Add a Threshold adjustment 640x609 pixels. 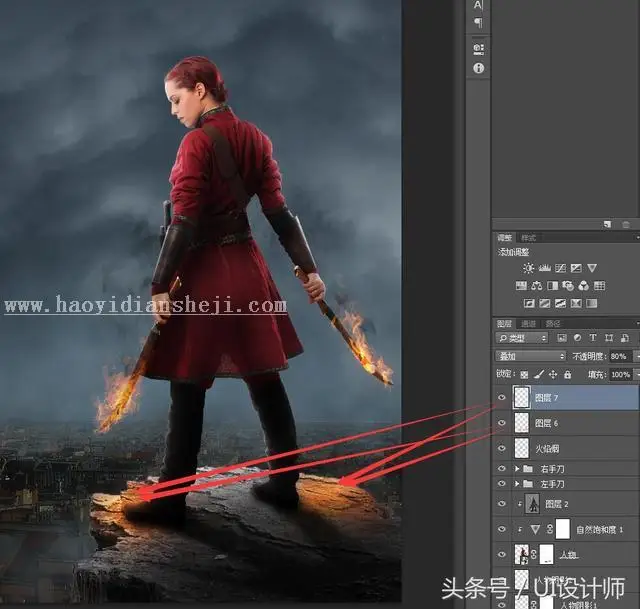click(x=560, y=303)
